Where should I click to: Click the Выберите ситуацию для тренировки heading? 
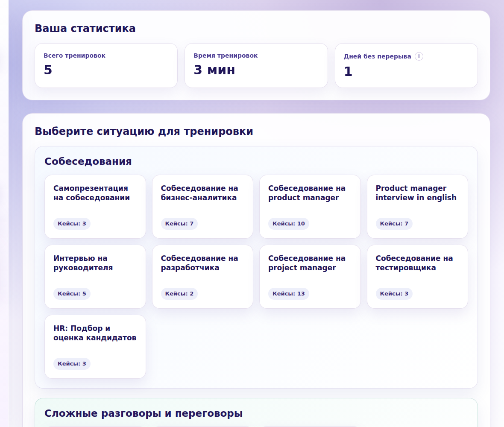click(144, 132)
